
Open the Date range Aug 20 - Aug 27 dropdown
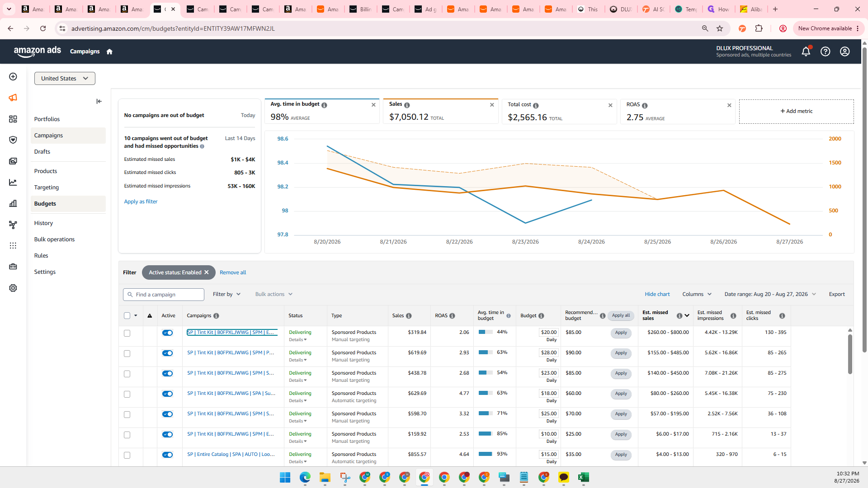click(x=770, y=294)
